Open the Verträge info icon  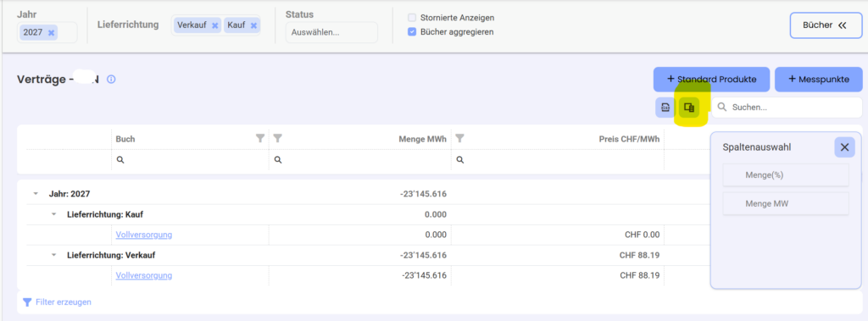(111, 79)
